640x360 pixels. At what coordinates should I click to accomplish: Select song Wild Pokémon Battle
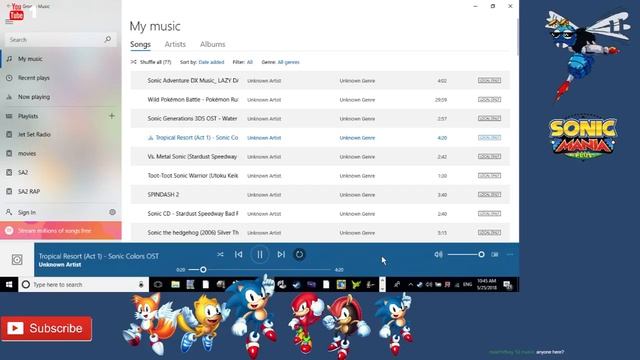click(x=320, y=100)
